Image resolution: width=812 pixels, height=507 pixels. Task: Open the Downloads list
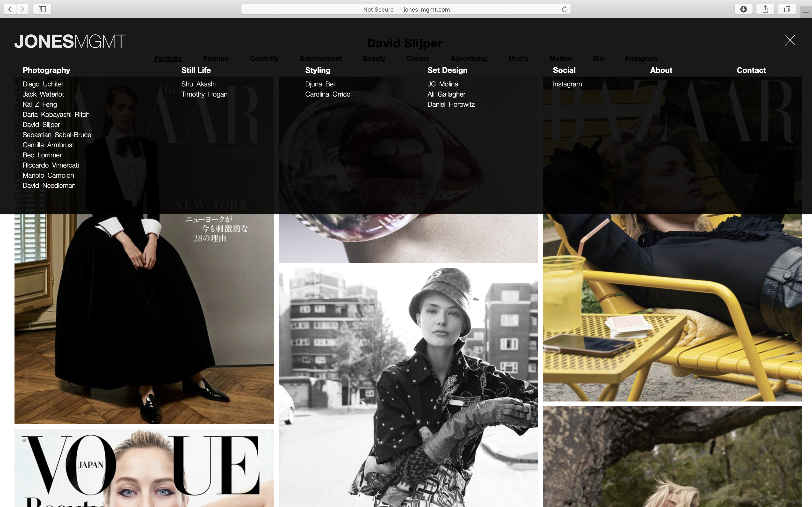[744, 9]
